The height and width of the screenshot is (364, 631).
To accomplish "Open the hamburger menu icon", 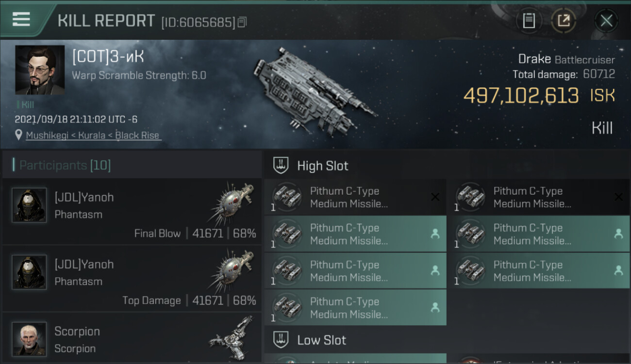I will (21, 19).
